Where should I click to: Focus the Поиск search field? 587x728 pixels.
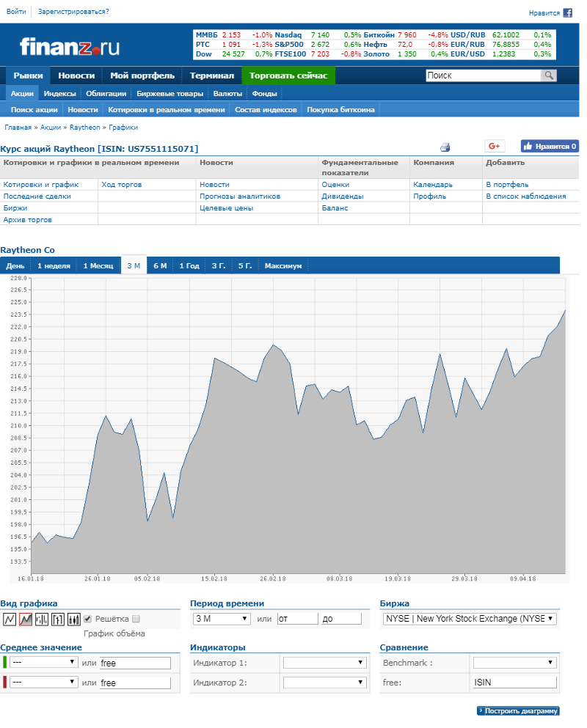click(x=484, y=76)
